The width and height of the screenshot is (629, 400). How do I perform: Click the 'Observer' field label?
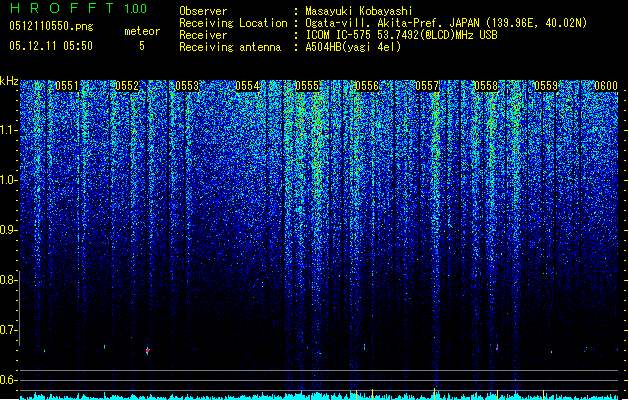click(203, 11)
